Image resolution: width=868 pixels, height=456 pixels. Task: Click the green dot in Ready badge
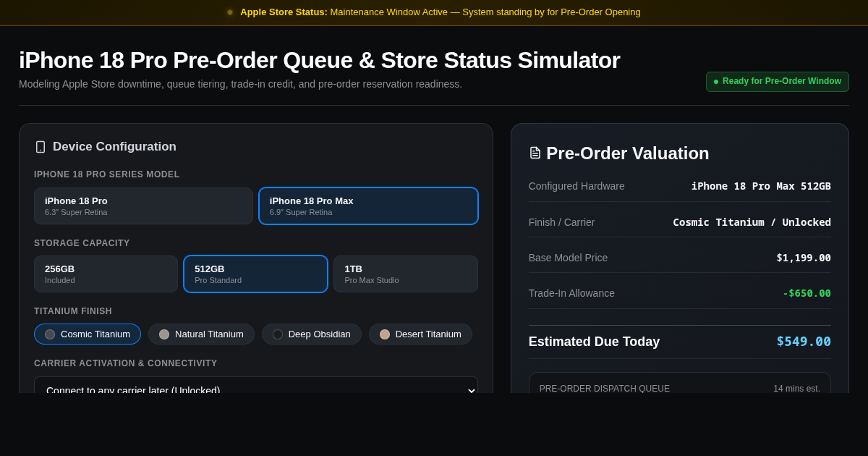[x=716, y=82]
